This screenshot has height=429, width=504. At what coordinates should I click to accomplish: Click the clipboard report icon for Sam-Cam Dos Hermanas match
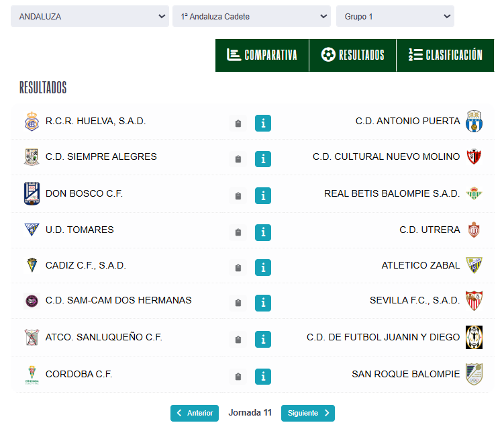coord(238,303)
